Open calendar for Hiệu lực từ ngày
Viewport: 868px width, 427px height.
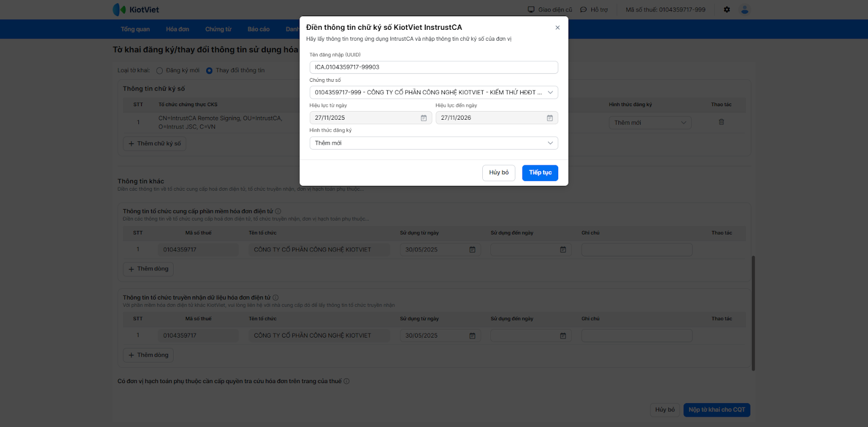coord(424,118)
